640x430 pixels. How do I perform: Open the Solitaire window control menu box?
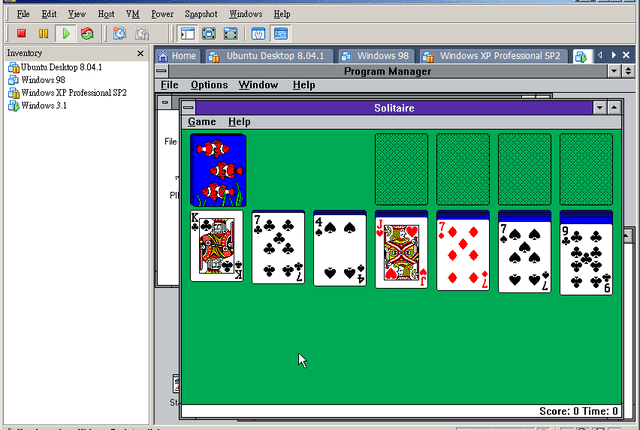(x=188, y=108)
